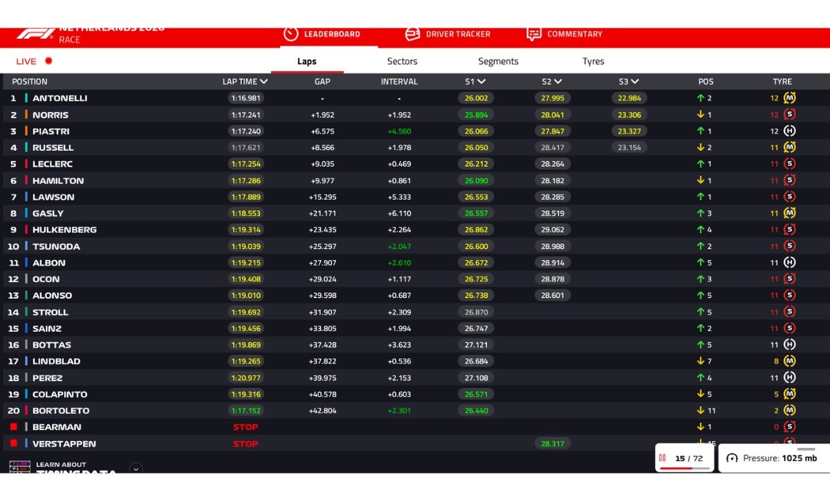Click the pressure gauge icon
The image size is (830, 504).
click(x=732, y=458)
